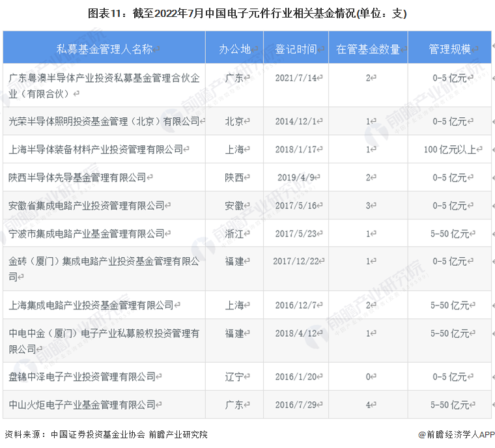Click the 100亿元以上 scale cell

pyautogui.click(x=449, y=149)
